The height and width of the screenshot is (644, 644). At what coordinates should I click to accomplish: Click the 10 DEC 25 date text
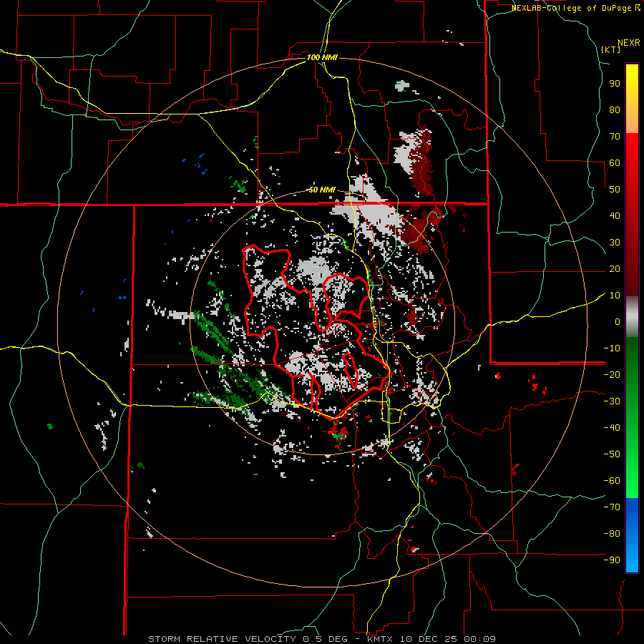429,639
